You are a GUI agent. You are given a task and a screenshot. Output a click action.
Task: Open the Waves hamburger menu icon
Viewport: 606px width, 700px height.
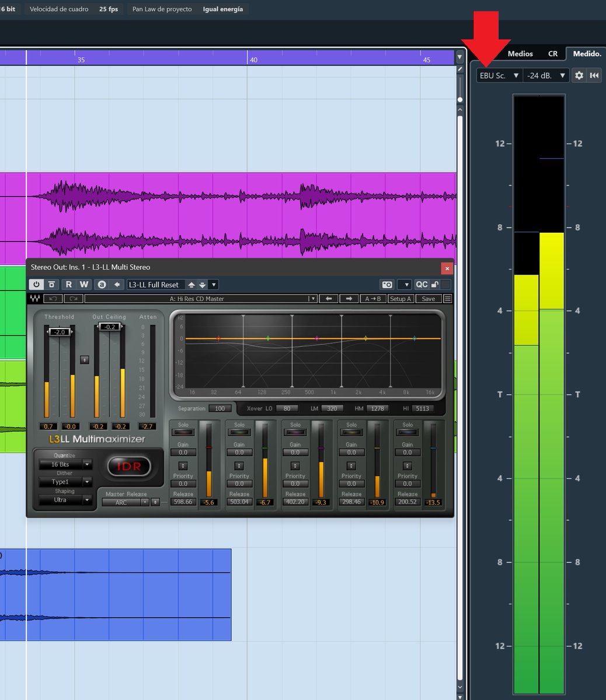tap(448, 299)
